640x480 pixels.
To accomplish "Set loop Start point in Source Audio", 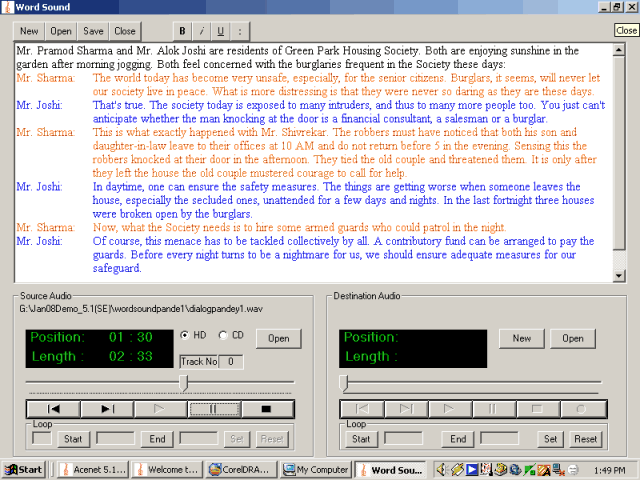I will [73, 439].
